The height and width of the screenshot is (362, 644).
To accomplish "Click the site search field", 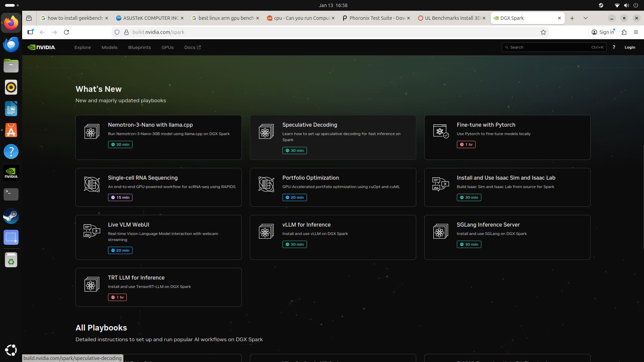I will click(x=550, y=47).
